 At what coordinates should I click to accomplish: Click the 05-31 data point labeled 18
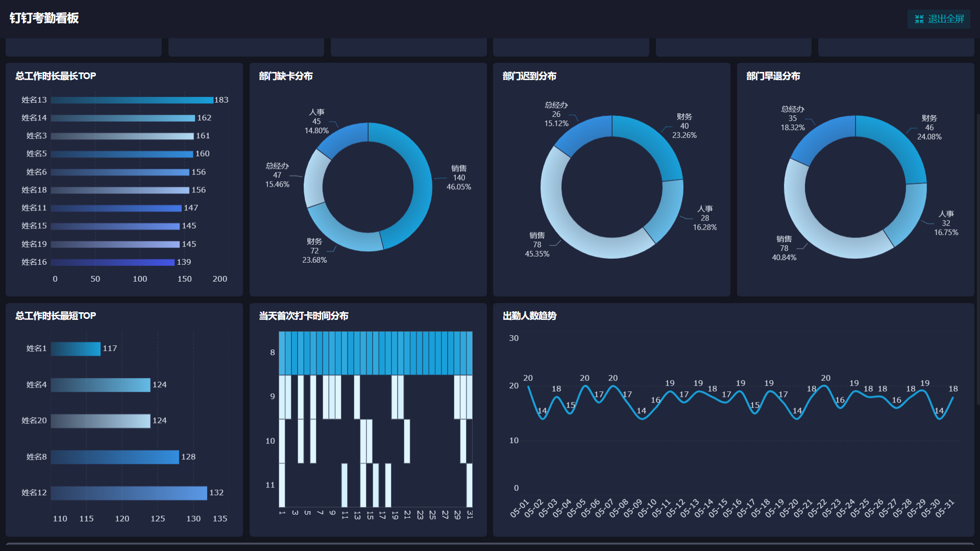[x=953, y=397]
